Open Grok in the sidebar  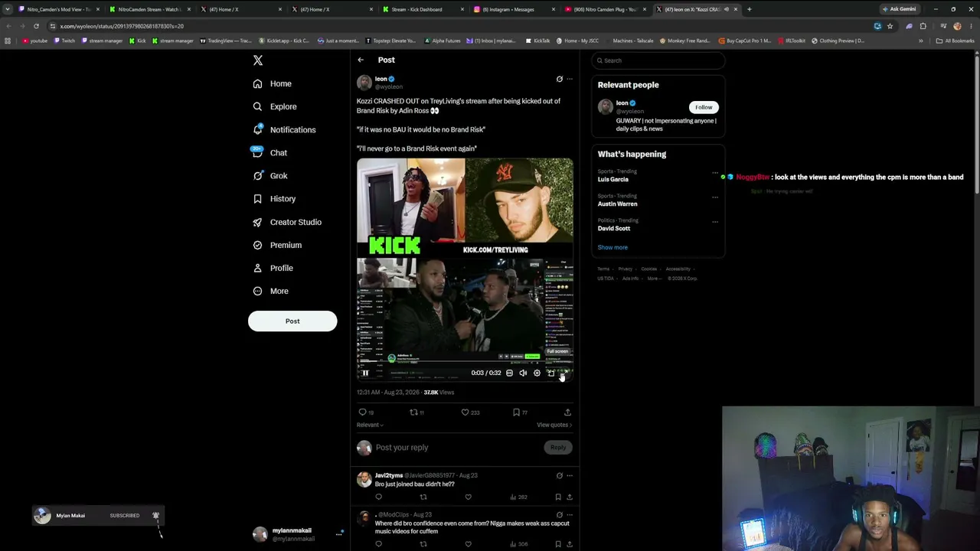coord(270,175)
